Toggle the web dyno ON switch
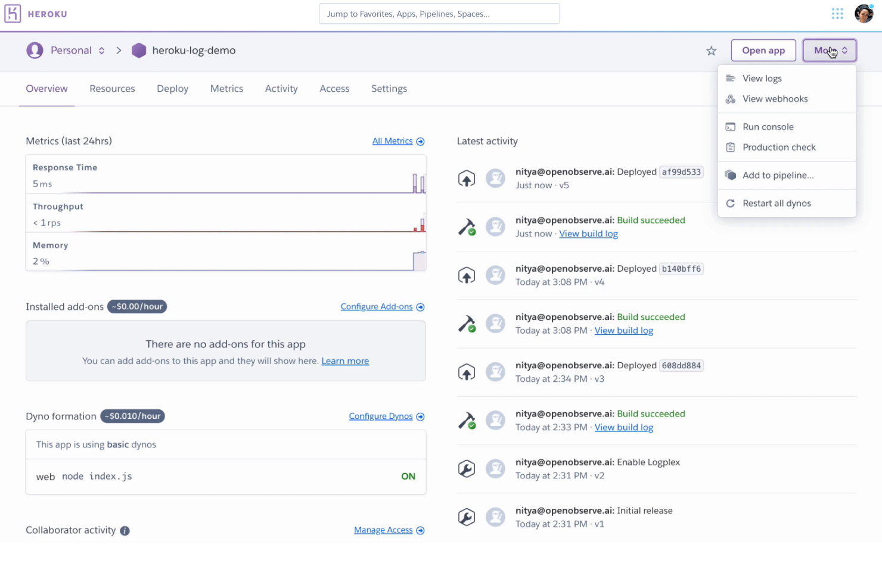Image resolution: width=882 pixels, height=588 pixels. coord(408,476)
